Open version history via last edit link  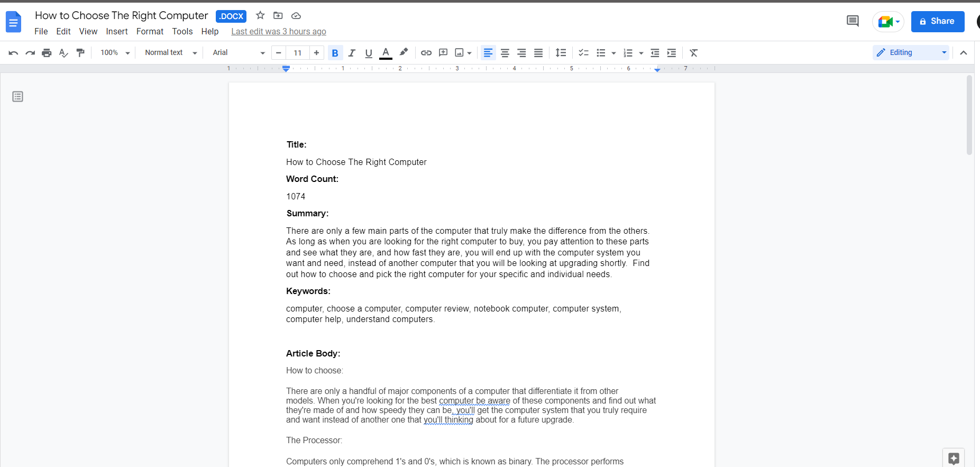[279, 32]
